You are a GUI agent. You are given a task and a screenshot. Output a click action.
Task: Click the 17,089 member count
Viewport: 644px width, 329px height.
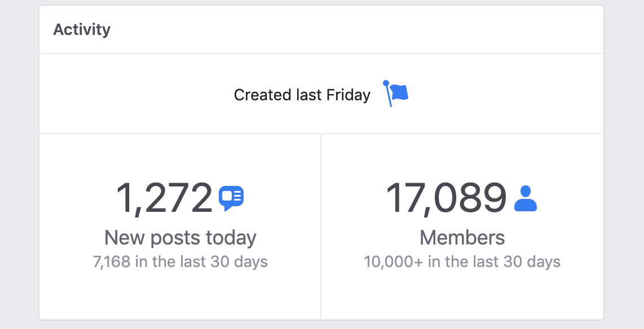[446, 198]
